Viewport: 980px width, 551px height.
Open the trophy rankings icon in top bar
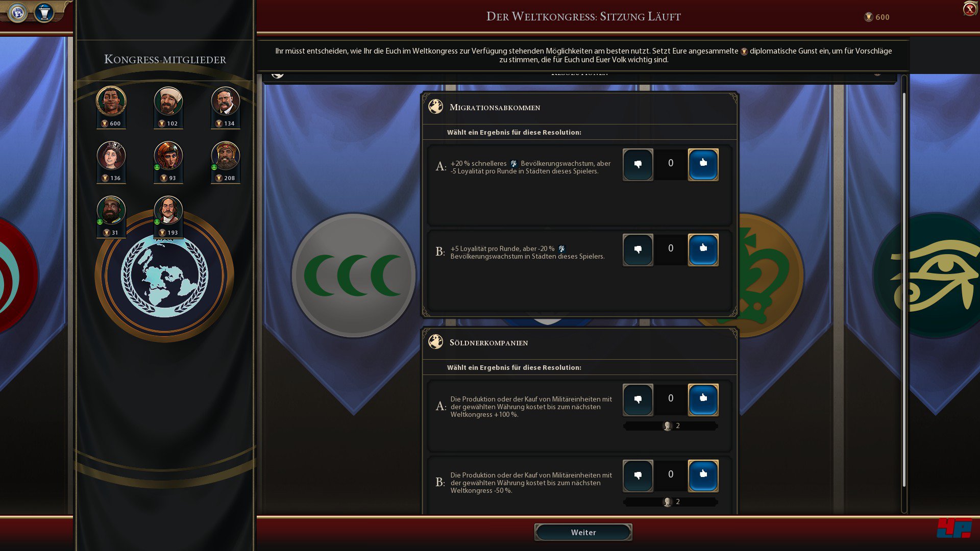click(x=44, y=12)
